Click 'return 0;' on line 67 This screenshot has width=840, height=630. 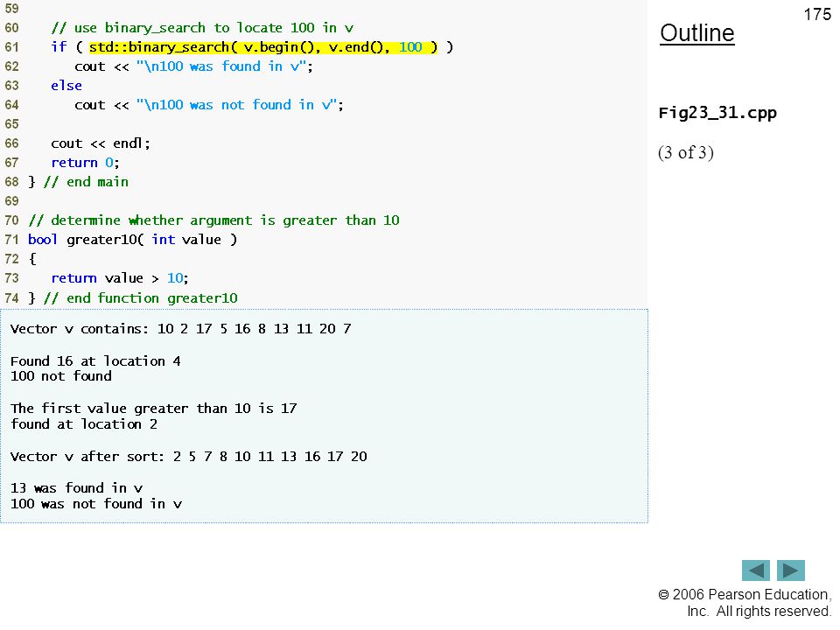point(85,163)
